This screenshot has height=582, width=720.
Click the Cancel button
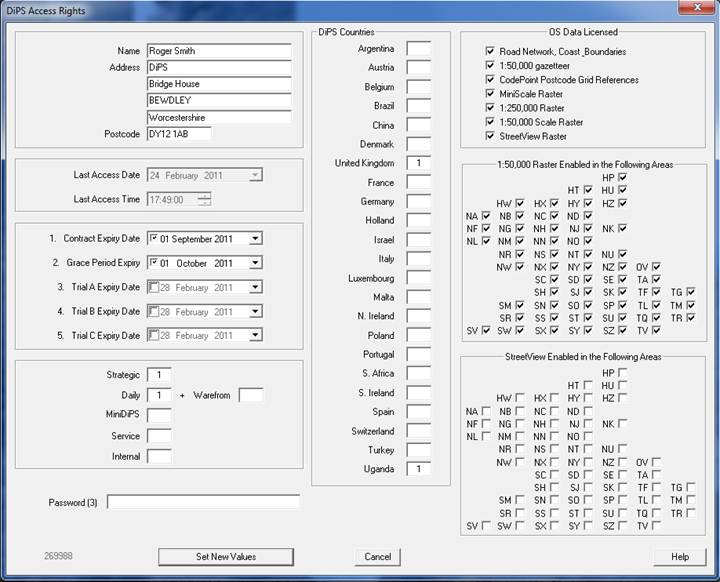pos(377,557)
